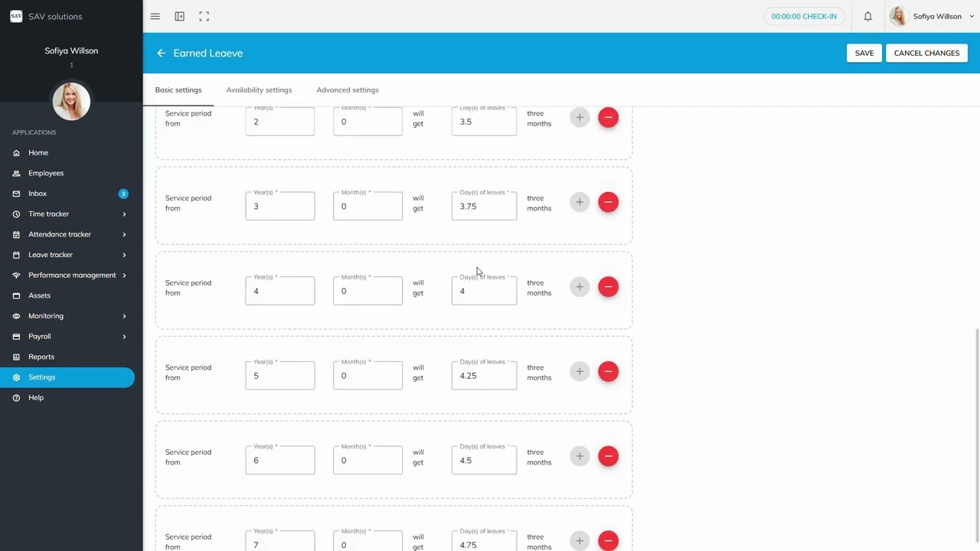This screenshot has height=551, width=980.
Task: Click the sidebar profile photo of Sofiya
Action: pyautogui.click(x=71, y=101)
